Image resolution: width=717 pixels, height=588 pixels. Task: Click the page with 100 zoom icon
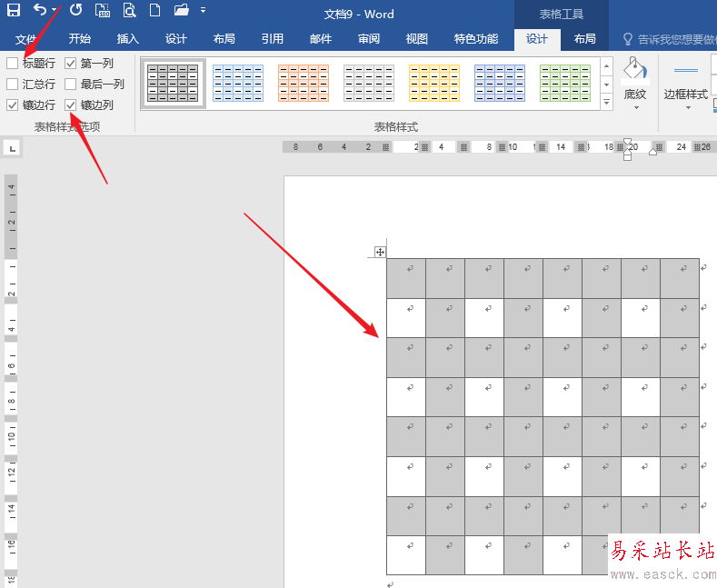pos(103,10)
